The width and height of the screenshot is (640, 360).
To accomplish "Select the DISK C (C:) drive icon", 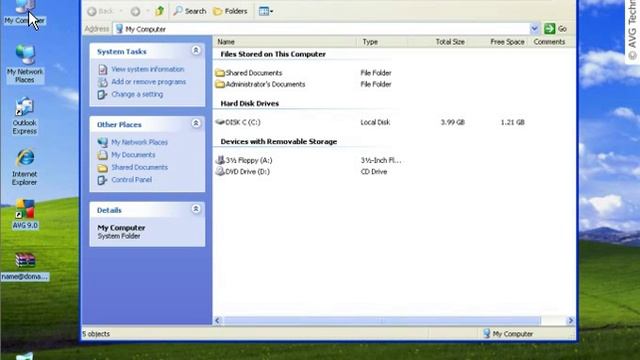I will pos(220,122).
